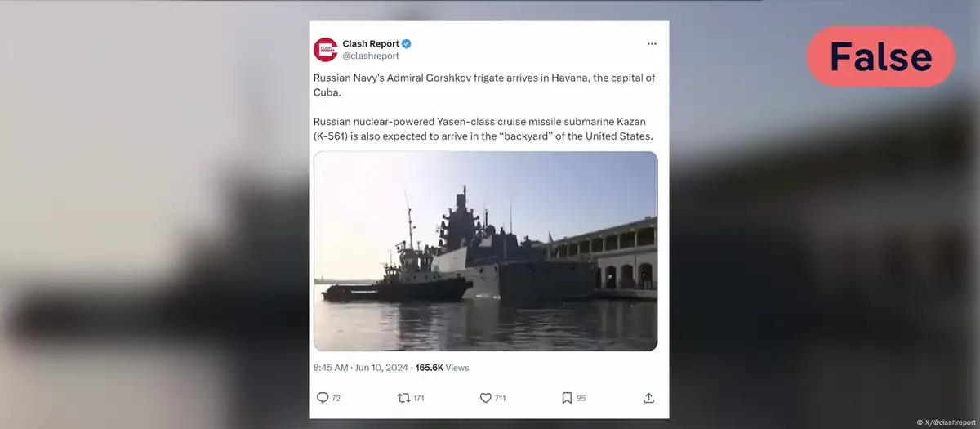Click the tweet text about Admiral Gorshkov
The width and height of the screenshot is (980, 429).
tap(485, 84)
